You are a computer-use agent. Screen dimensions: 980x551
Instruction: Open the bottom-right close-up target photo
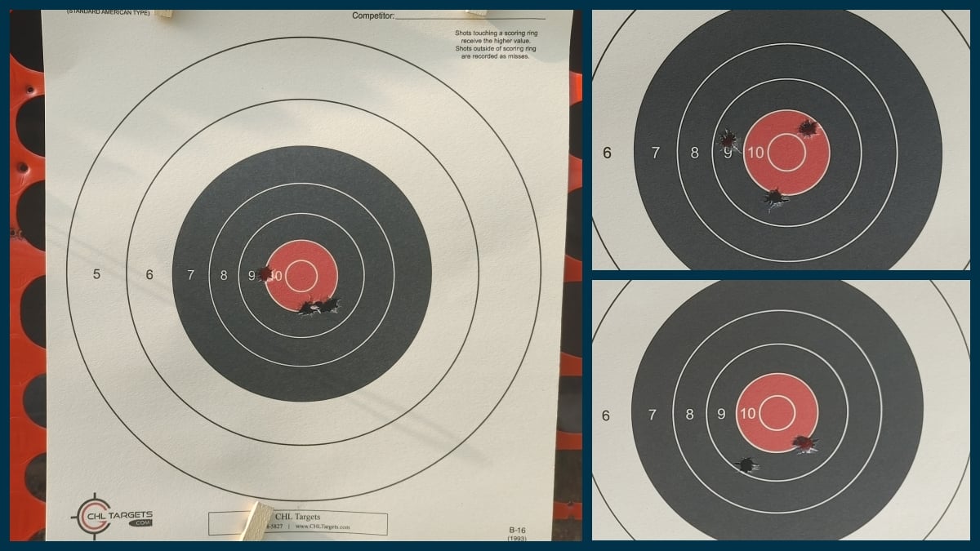click(x=781, y=410)
